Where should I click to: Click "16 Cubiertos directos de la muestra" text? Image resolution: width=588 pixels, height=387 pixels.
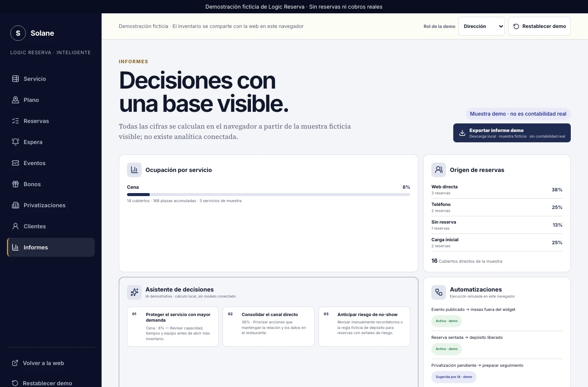(467, 261)
